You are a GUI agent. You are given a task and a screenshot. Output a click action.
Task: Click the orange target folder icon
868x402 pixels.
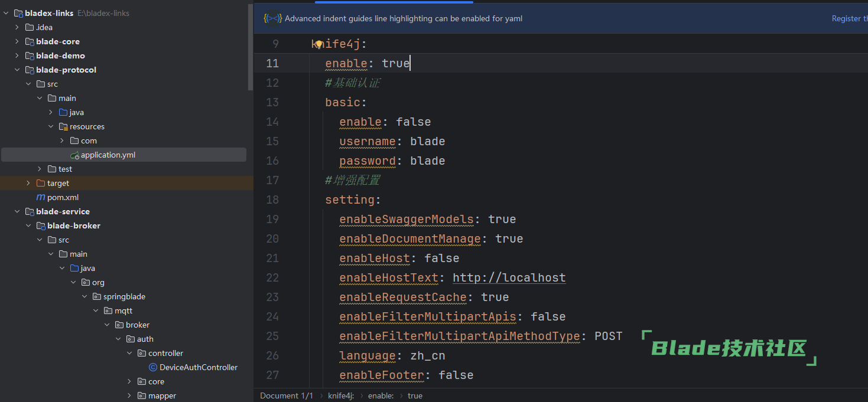(41, 184)
